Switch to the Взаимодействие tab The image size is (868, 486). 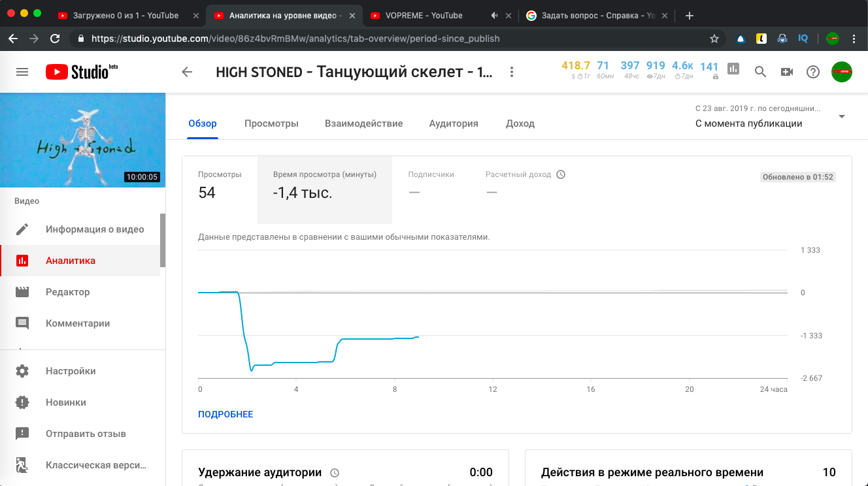363,123
